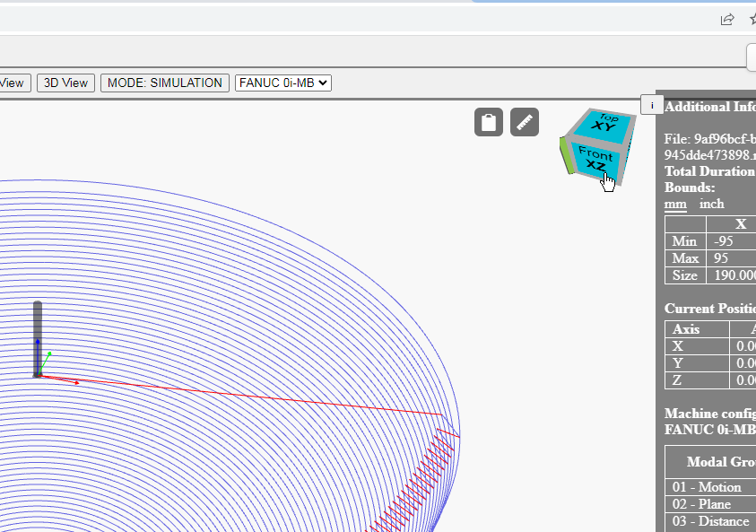This screenshot has height=532, width=756.
Task: Click the '02 - Plane' modal group row
Action: coord(710,504)
